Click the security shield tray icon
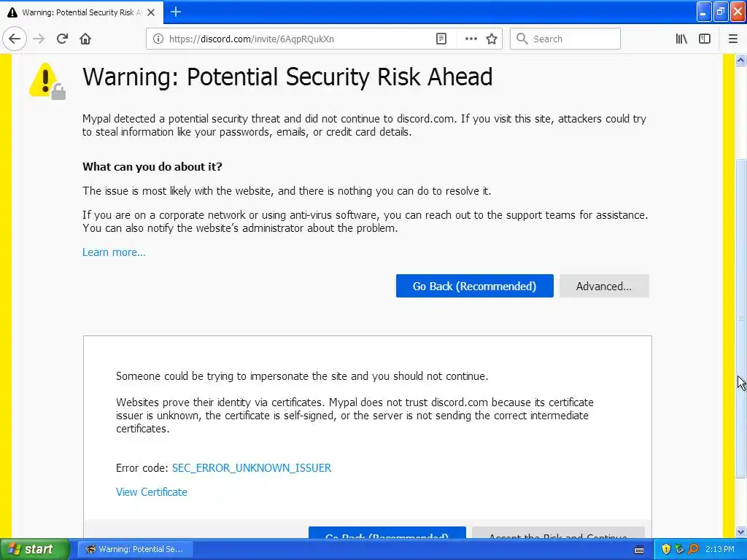The image size is (747, 560). tap(666, 549)
